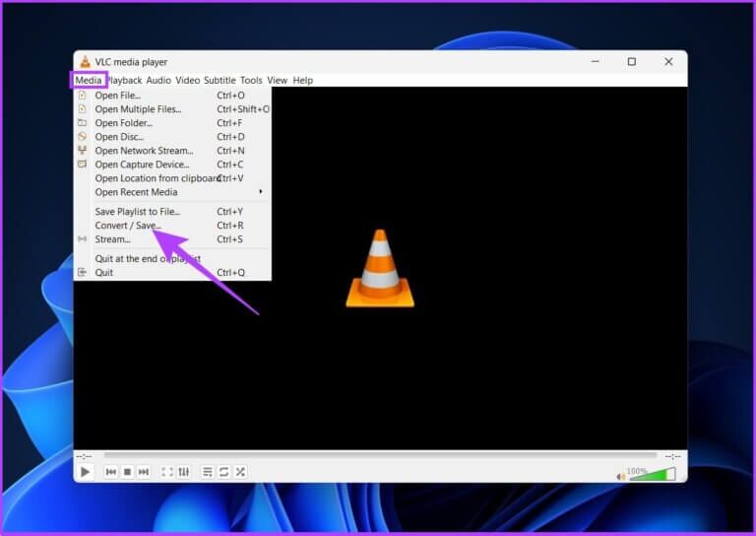The height and width of the screenshot is (536, 756).
Task: Open the Tools menu
Action: (251, 80)
